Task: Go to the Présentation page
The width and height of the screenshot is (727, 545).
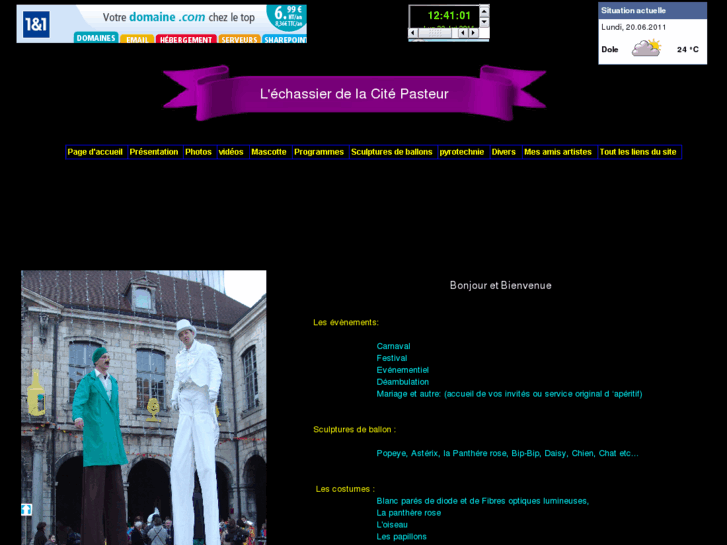Action: click(155, 152)
